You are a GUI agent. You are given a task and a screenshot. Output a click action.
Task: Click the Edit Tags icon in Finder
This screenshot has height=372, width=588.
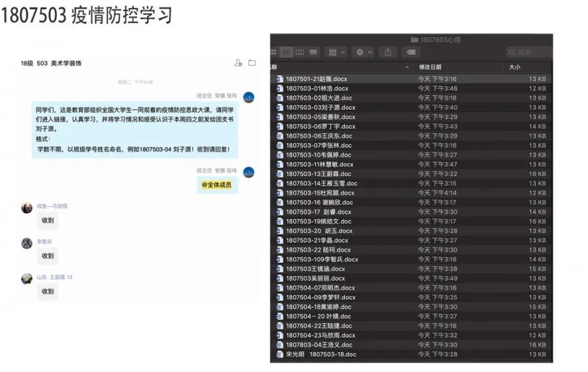coord(410,52)
